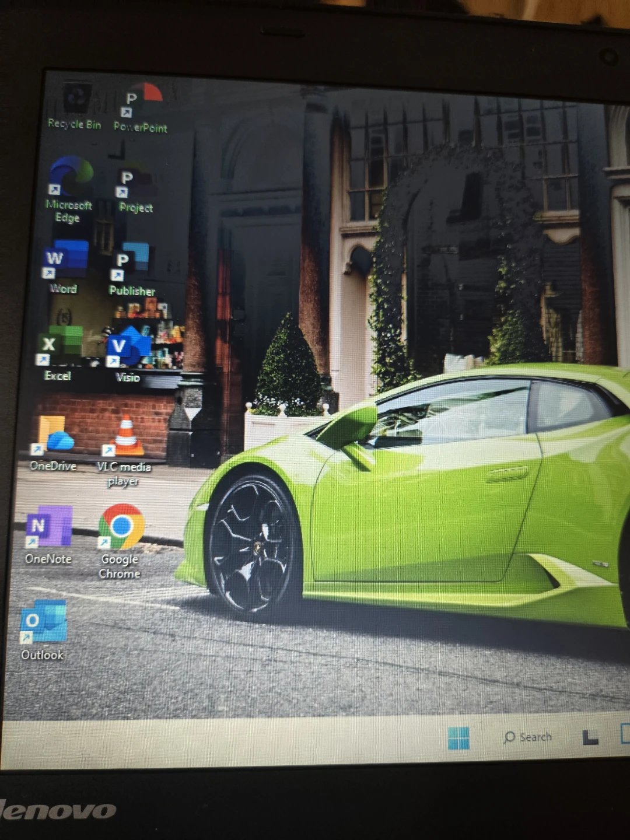Viewport: 630px width, 840px height.
Task: Click the blue-outlined icon at taskbar right edge
Action: pos(624,734)
